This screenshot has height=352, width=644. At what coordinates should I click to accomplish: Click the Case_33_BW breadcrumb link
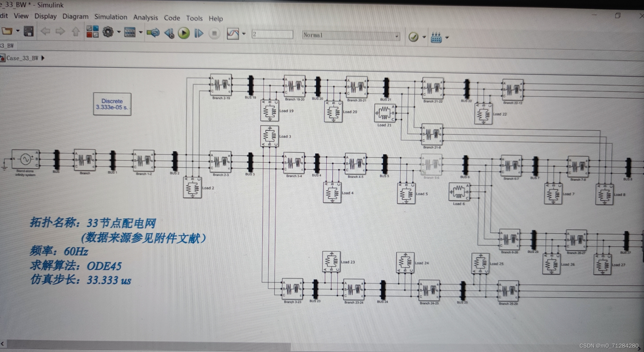(x=22, y=58)
